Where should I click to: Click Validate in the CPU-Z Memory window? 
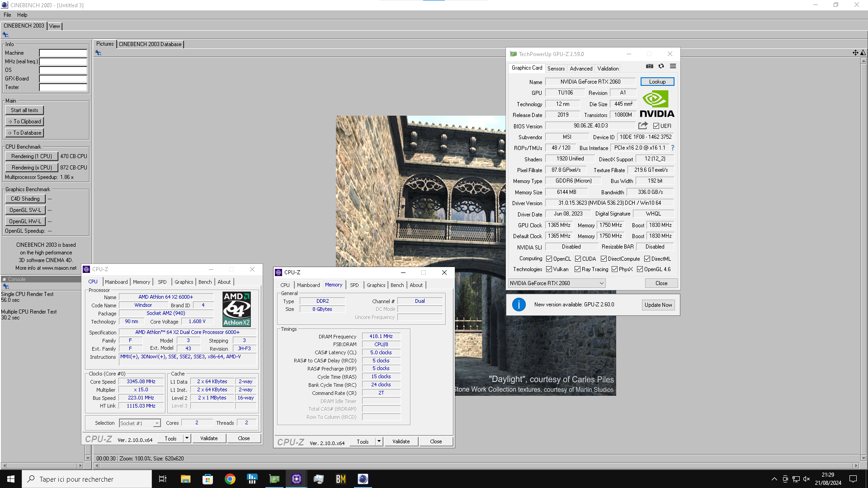pyautogui.click(x=401, y=441)
